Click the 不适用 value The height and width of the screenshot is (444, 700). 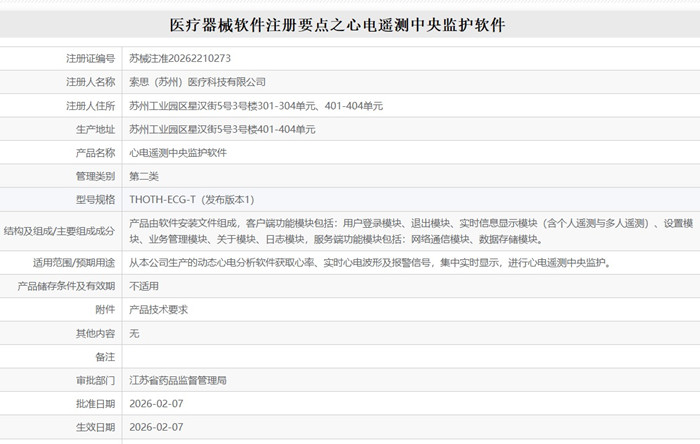tap(144, 286)
